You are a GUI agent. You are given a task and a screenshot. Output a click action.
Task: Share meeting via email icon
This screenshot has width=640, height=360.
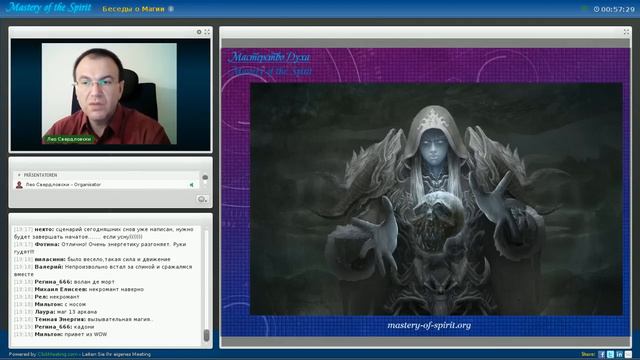629,354
